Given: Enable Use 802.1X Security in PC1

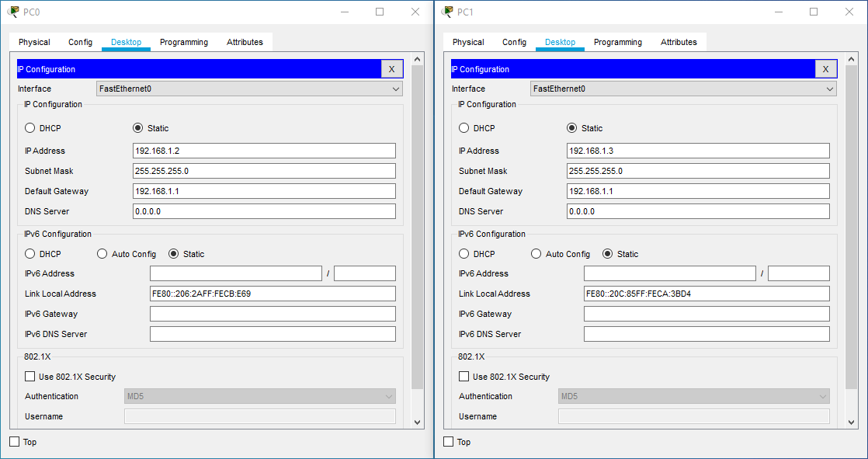Looking at the screenshot, I should pos(464,377).
